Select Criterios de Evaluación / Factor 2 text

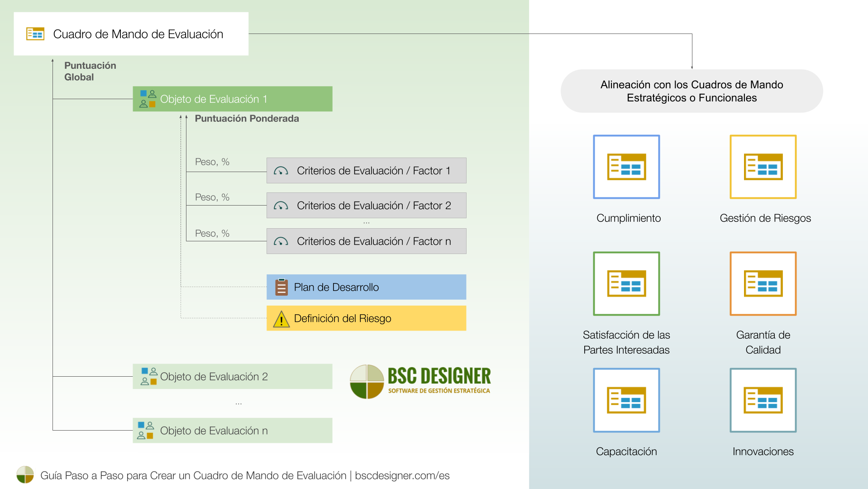[374, 206]
